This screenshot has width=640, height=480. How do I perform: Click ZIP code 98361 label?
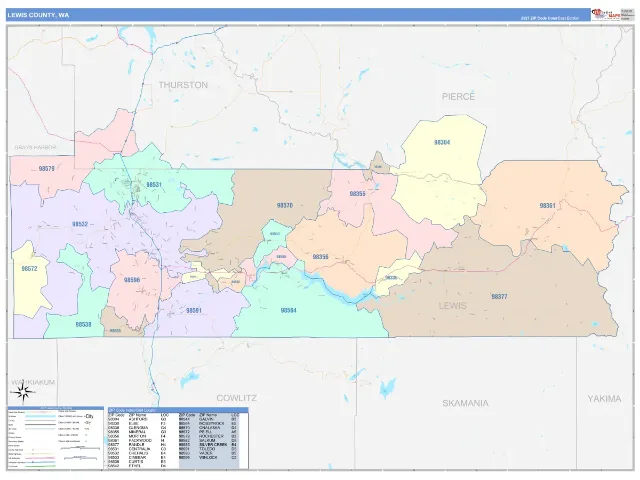click(x=547, y=206)
